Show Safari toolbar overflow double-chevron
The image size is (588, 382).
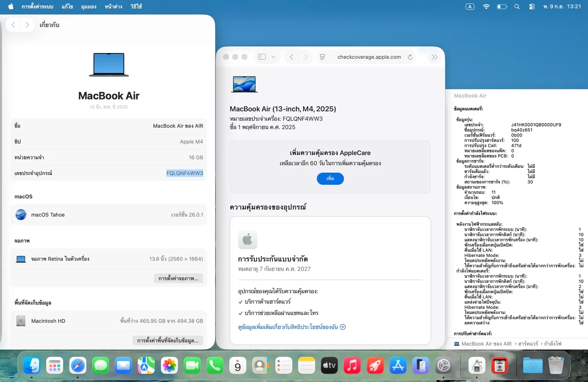[434, 57]
